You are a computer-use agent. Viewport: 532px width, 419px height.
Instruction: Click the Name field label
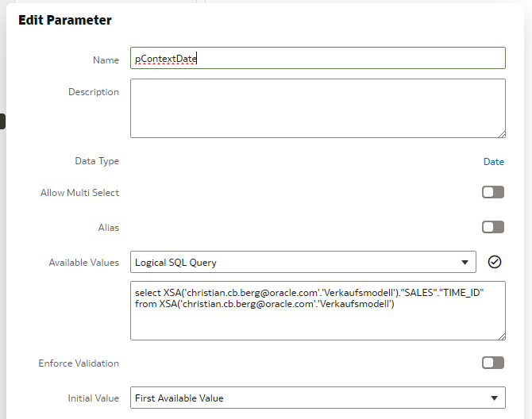(106, 60)
